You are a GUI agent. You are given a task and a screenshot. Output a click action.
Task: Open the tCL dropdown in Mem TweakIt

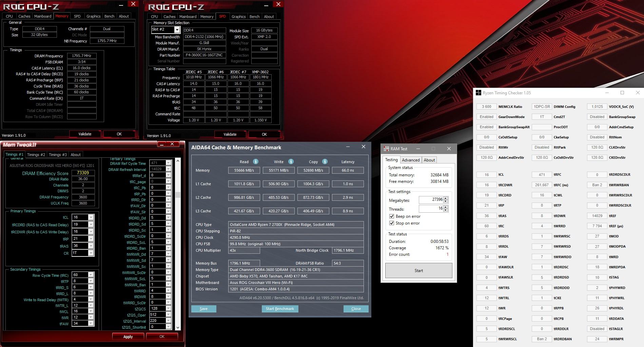click(91, 217)
